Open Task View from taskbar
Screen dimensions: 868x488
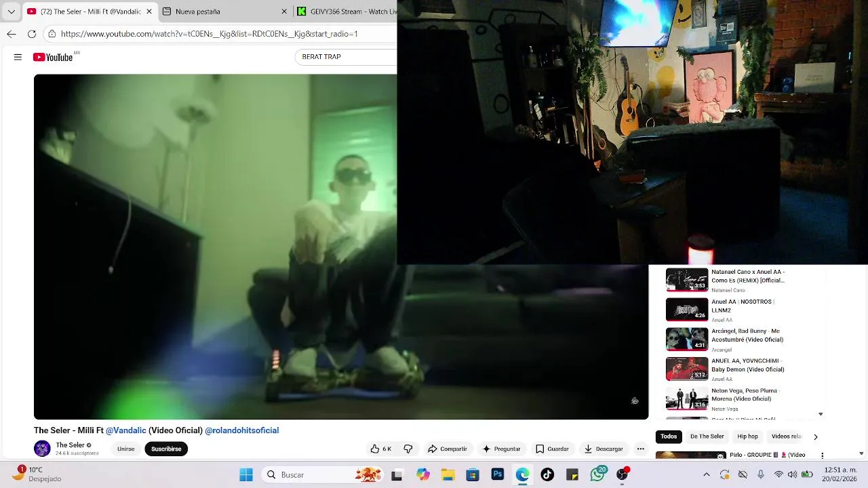[x=397, y=475]
